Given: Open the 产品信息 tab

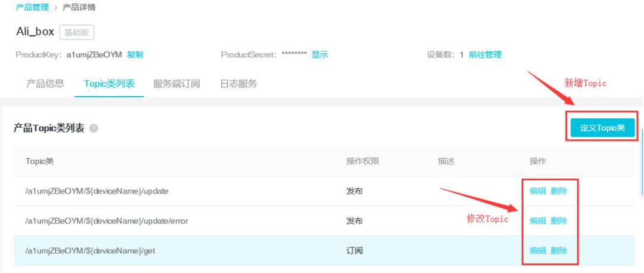Looking at the screenshot, I should 45,84.
